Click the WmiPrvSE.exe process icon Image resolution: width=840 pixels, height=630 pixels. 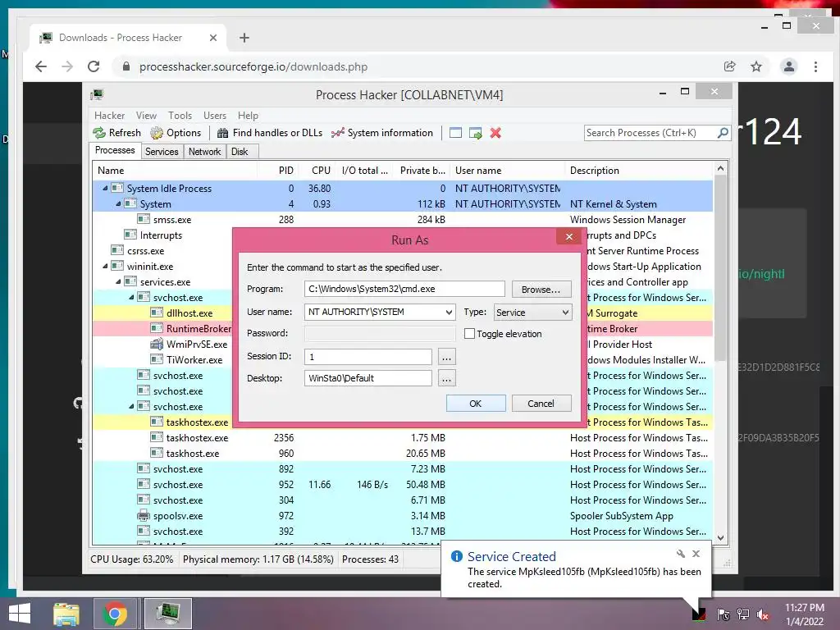point(157,345)
